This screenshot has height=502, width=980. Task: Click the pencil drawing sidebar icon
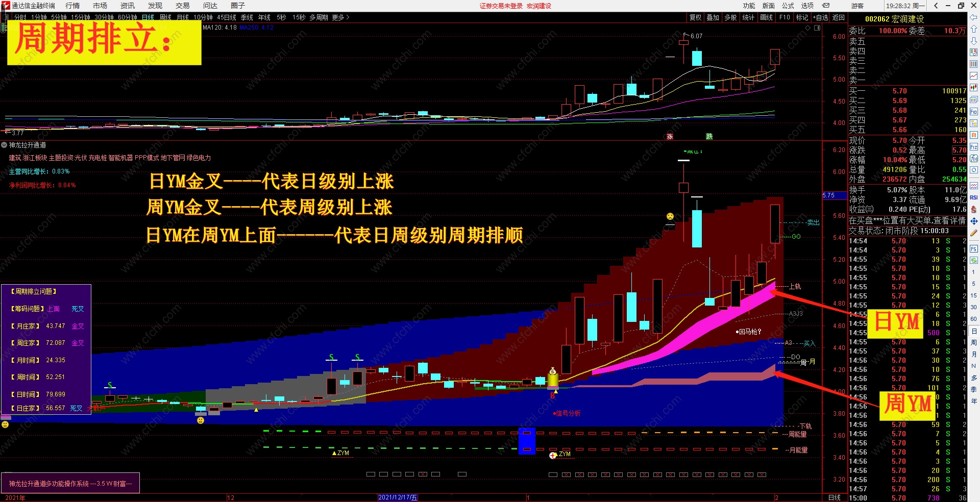click(974, 233)
